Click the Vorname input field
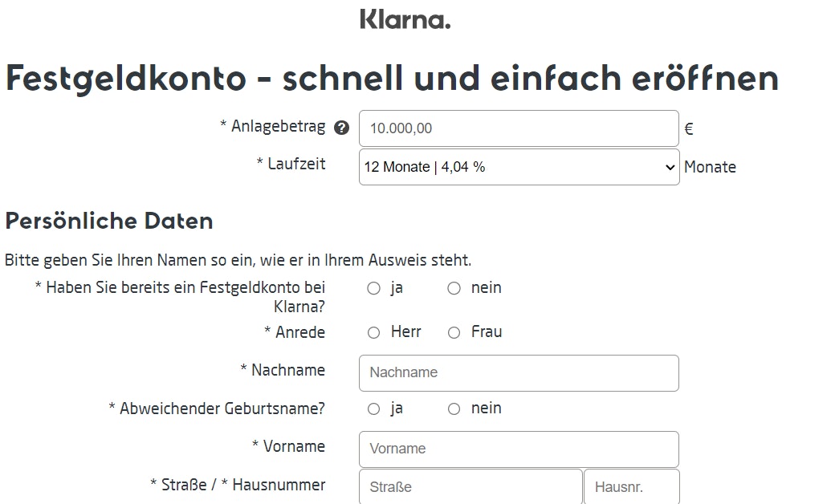 click(518, 449)
